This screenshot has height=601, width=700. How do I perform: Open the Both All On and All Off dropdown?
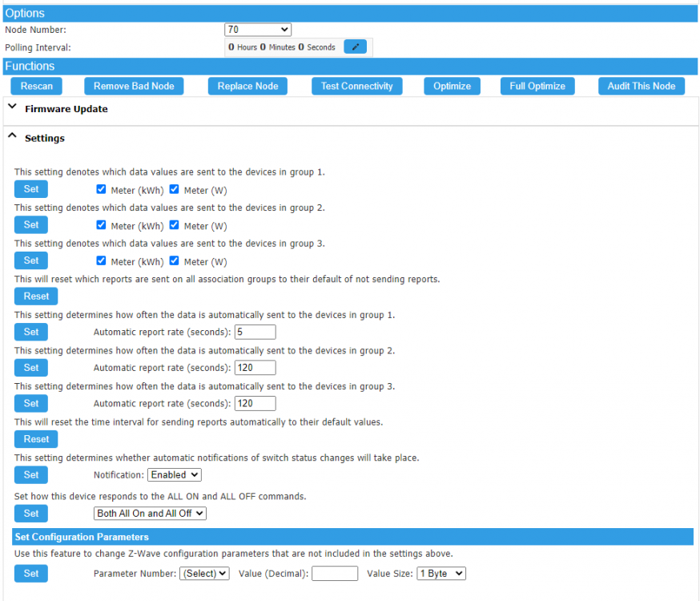tap(150, 513)
